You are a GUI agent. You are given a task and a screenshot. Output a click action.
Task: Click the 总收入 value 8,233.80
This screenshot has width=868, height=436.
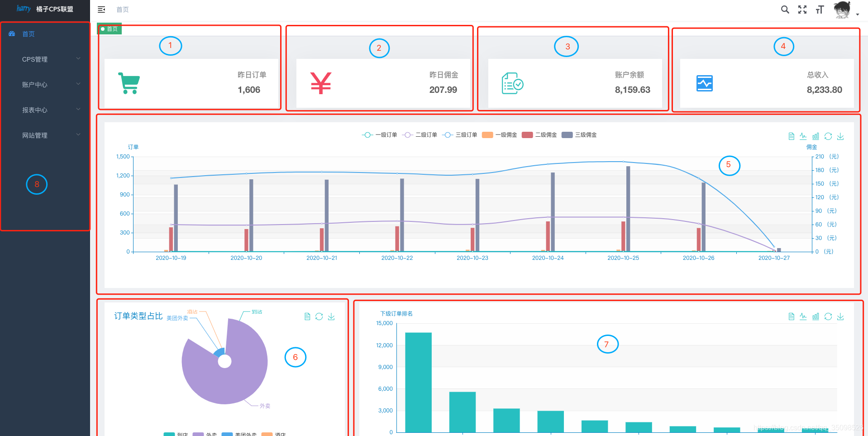tap(824, 90)
